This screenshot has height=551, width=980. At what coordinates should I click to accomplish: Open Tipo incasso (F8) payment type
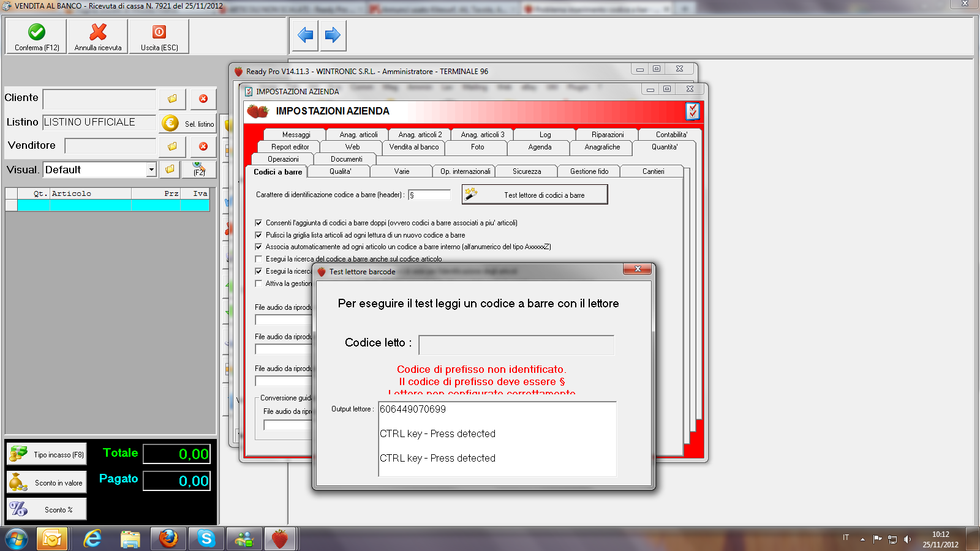(47, 454)
